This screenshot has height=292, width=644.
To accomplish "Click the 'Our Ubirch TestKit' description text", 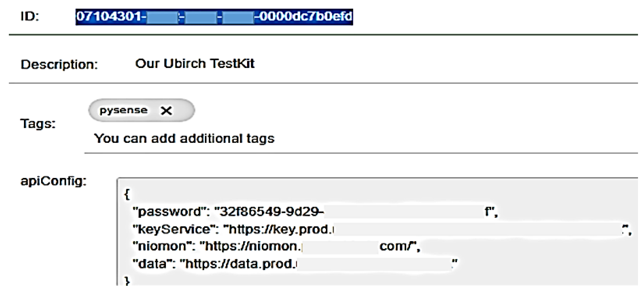I will 194,63.
